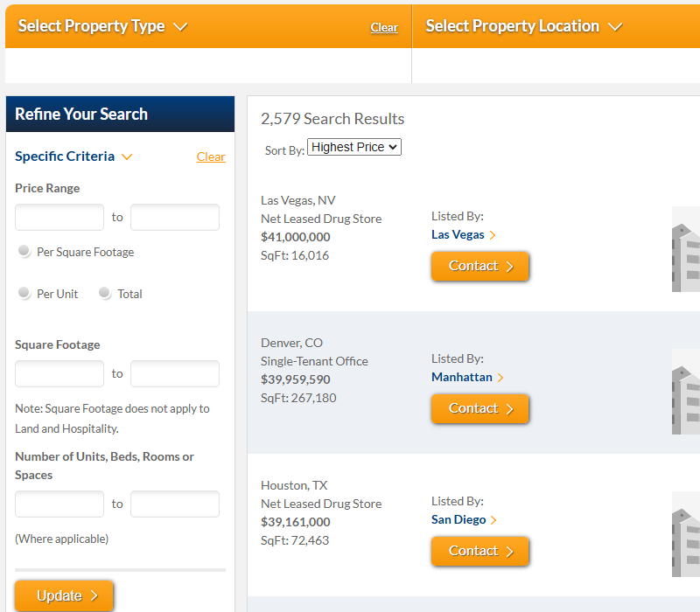Contact the Las Vegas drug store lister
The image size is (700, 612).
pyautogui.click(x=479, y=267)
